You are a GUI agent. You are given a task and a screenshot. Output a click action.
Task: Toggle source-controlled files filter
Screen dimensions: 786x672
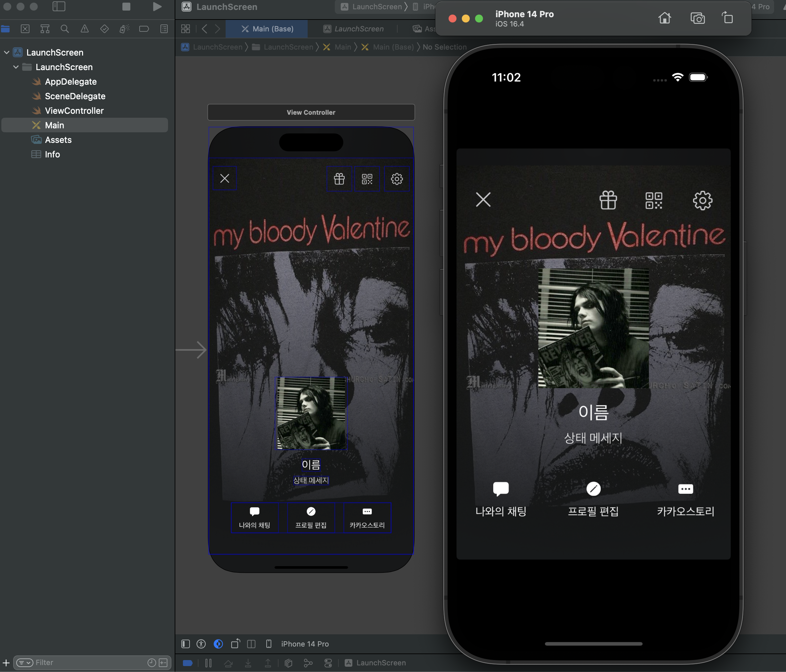point(163,662)
